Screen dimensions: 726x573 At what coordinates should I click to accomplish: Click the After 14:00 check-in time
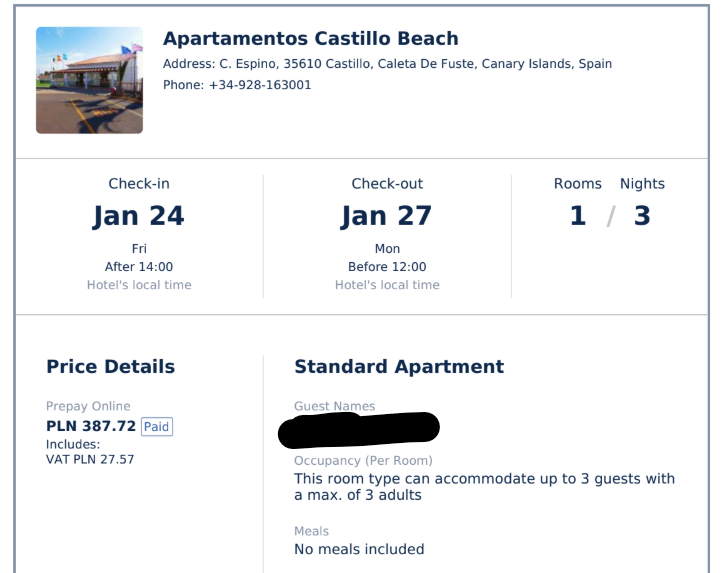tap(139, 267)
